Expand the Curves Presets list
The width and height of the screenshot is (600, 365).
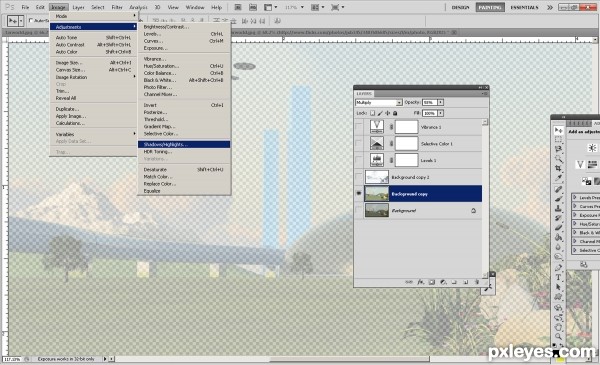point(575,206)
